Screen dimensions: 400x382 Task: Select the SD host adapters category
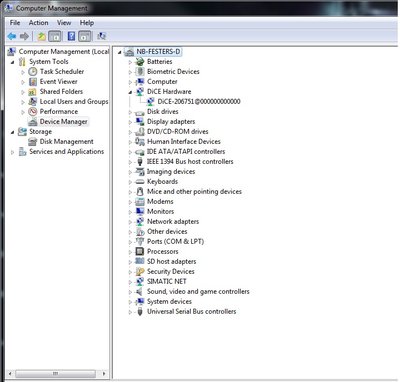pos(171,262)
